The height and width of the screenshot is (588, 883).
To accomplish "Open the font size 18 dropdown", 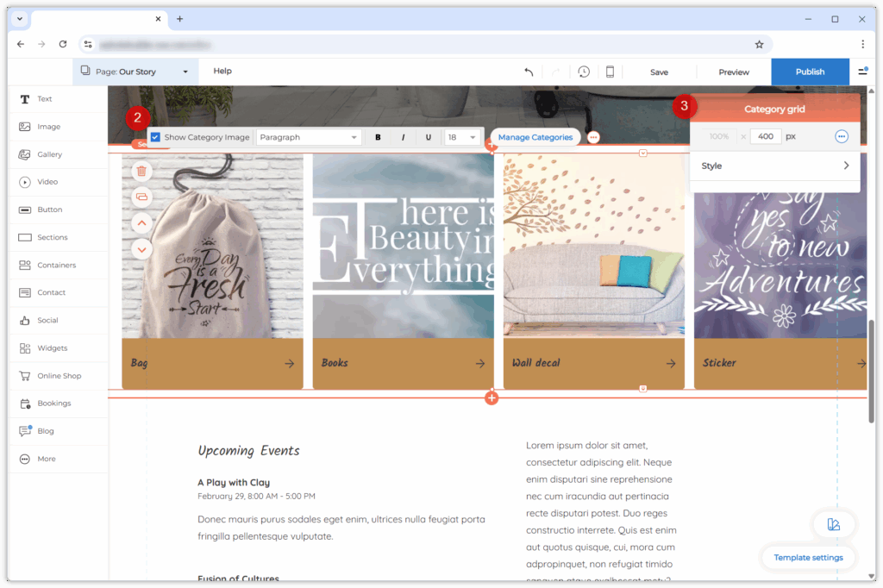I will [461, 137].
